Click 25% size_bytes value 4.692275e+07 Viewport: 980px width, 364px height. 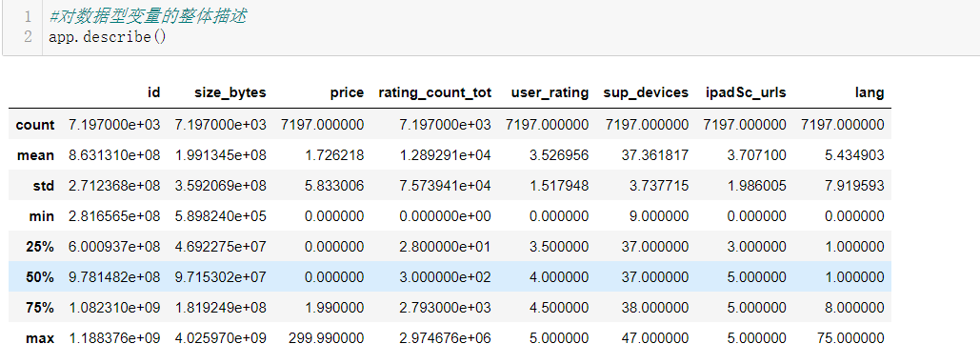[x=221, y=247]
